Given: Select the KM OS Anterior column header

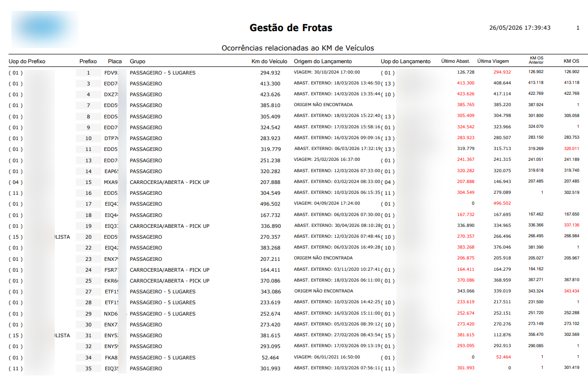Looking at the screenshot, I should [536, 60].
